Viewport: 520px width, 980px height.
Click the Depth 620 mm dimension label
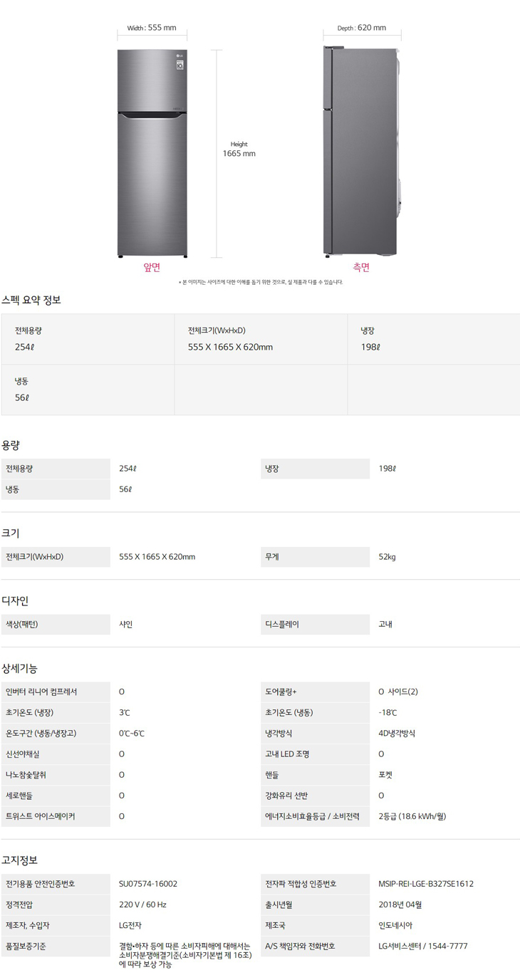(362, 28)
